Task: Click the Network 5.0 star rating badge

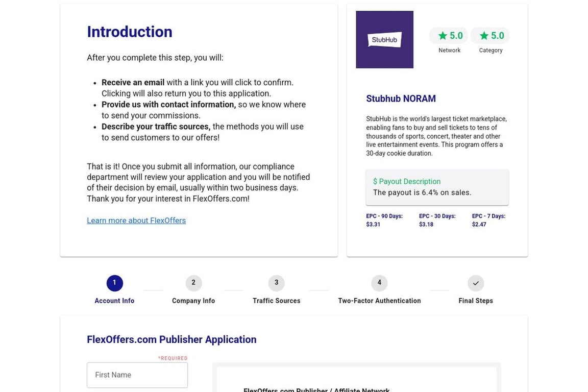Action: pos(449,36)
